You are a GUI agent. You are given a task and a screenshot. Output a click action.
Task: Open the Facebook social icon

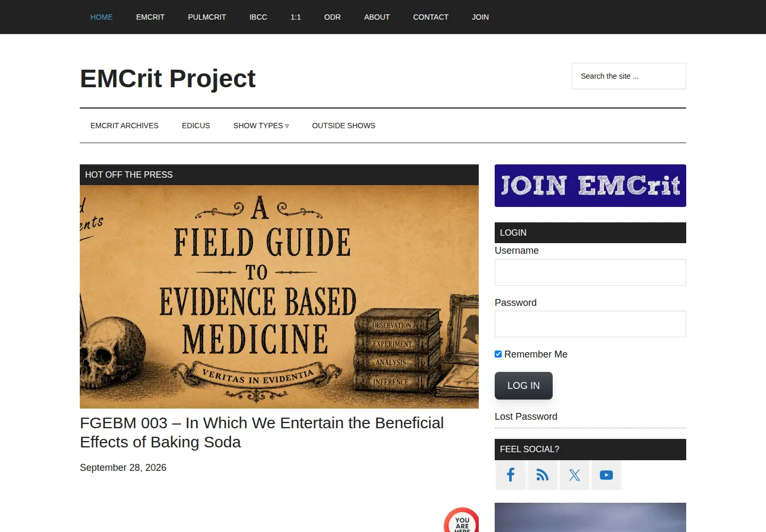click(511, 475)
